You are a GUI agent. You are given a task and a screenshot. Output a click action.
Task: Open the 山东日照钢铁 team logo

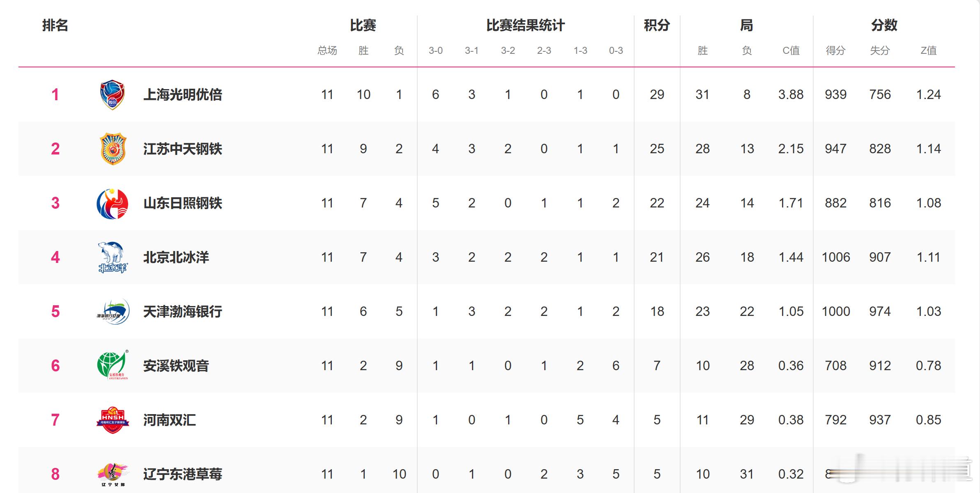click(113, 203)
